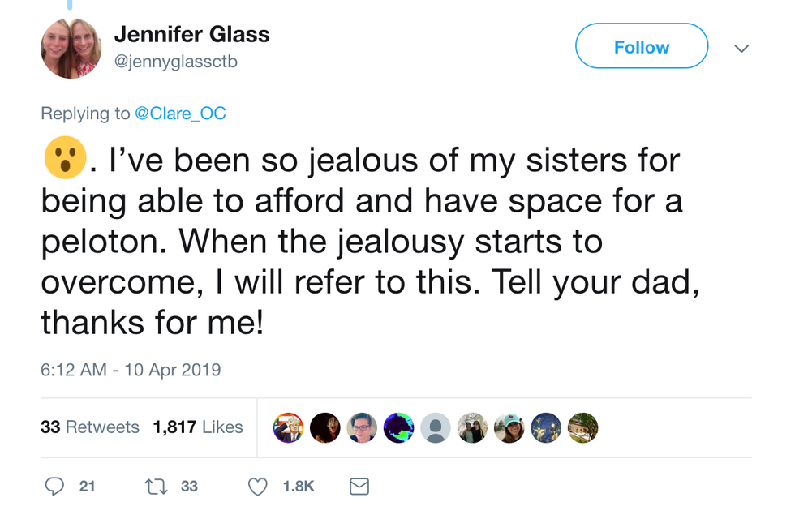Send the tweet via the envelope icon
Viewport: 795px width, 532px height.
coord(359,486)
